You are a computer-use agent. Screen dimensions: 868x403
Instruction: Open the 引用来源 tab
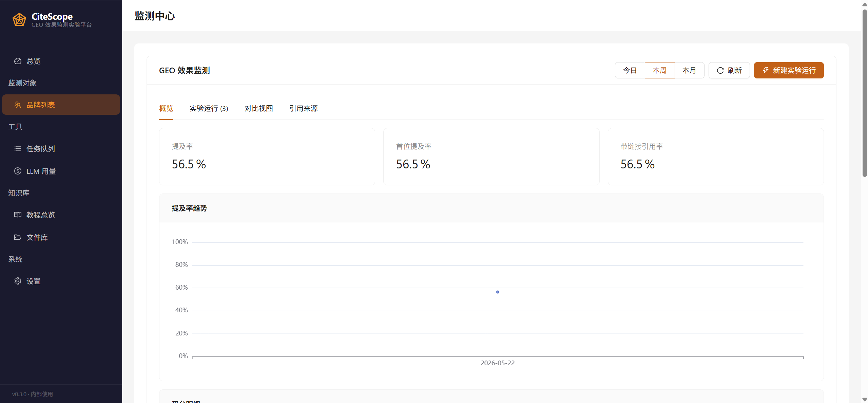304,108
